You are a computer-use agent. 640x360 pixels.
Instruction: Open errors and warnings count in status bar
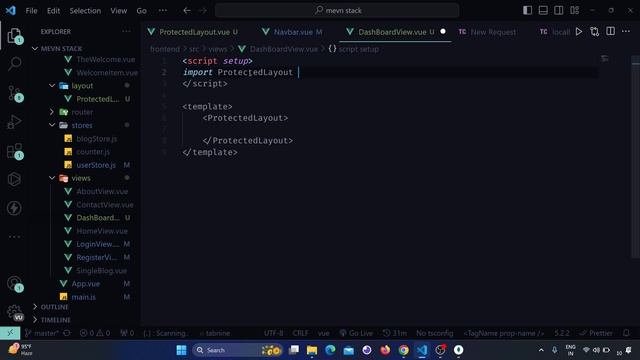[x=95, y=333]
